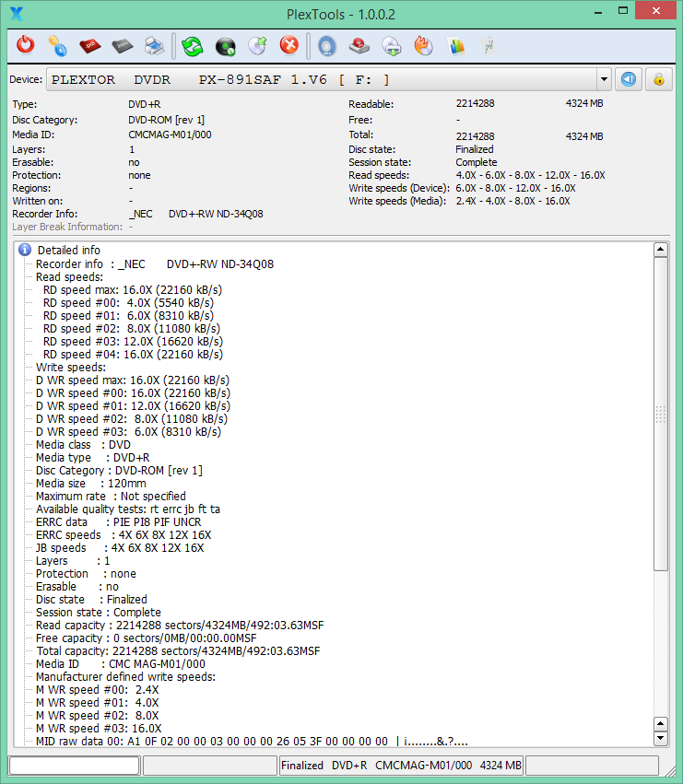Select Available quality tests row
683x784 pixels.
tap(128, 509)
